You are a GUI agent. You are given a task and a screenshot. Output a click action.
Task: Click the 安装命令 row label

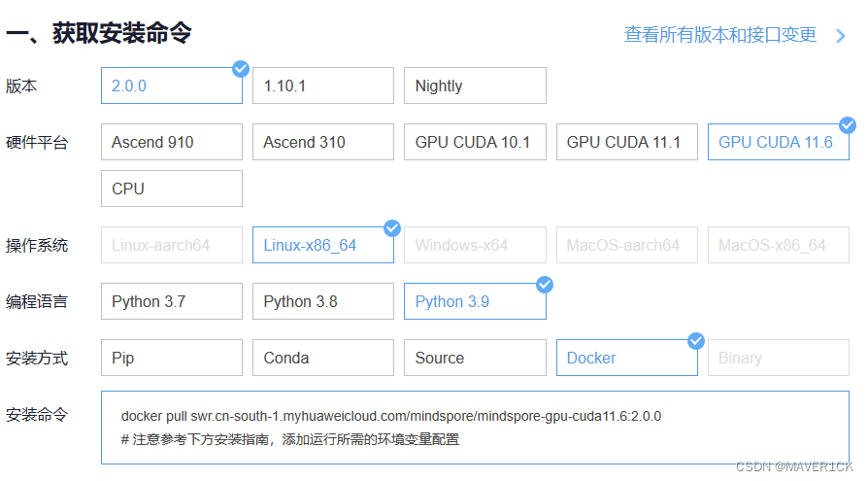(x=37, y=415)
